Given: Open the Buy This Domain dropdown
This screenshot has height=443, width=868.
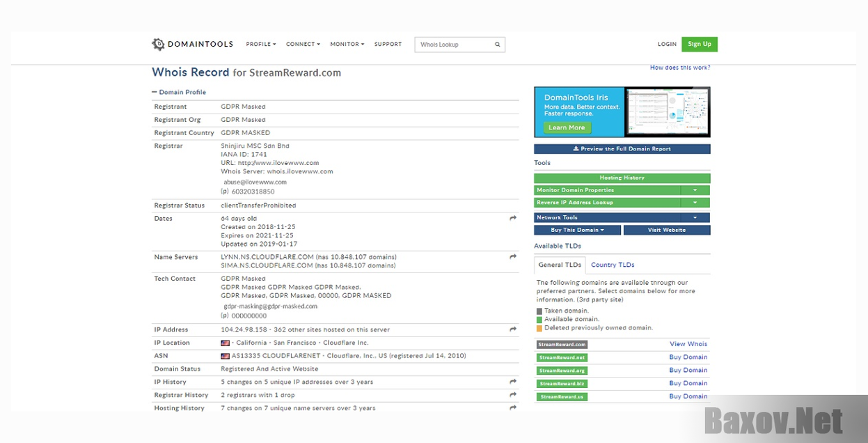Looking at the screenshot, I should (x=577, y=230).
